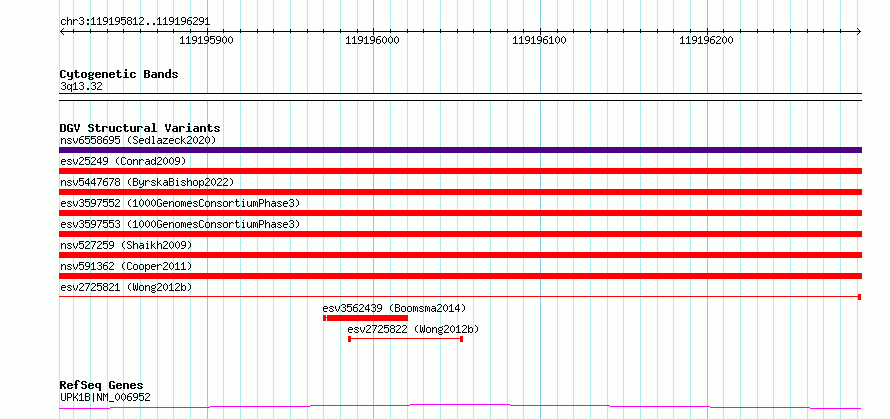Click the nsv591362 (Cooper2011) red bar

click(x=460, y=276)
